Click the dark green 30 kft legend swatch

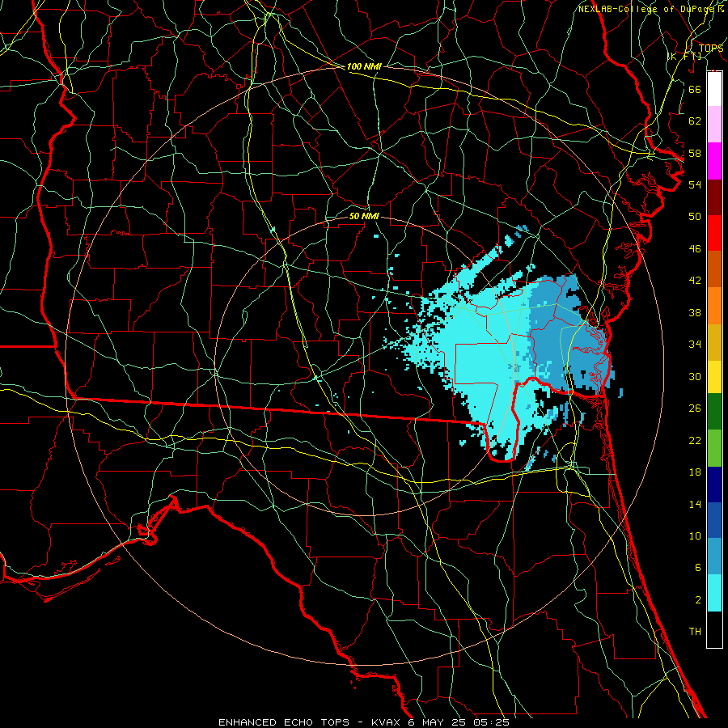pyautogui.click(x=714, y=412)
